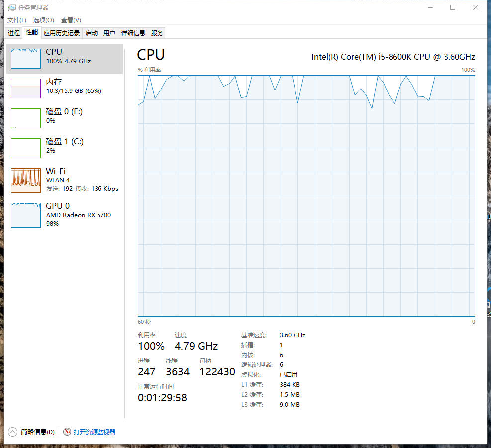Collapse the window with the 简略信息 chevron
This screenshot has height=448, width=491.
tap(11, 432)
